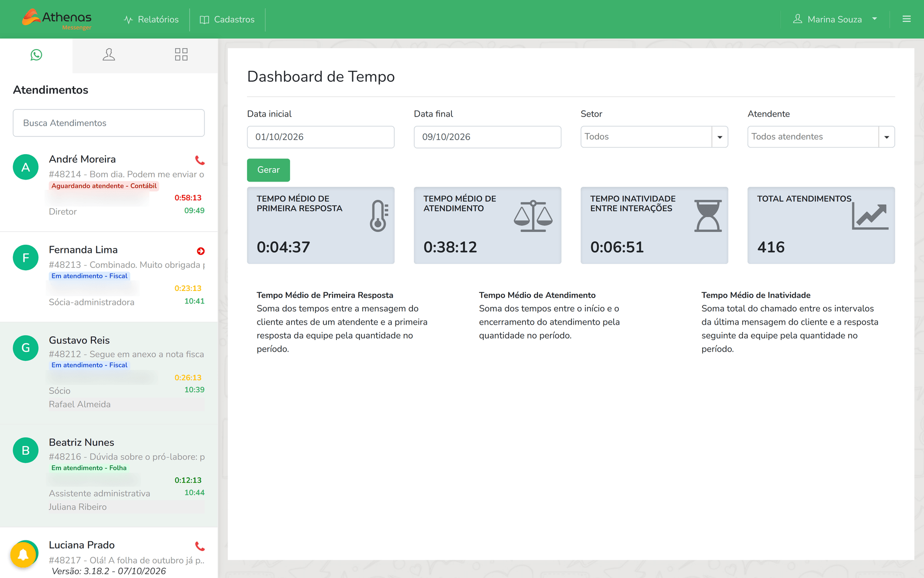The width and height of the screenshot is (924, 578).
Task: Click the red arrow icon for Fernanda Lima
Action: (x=201, y=251)
